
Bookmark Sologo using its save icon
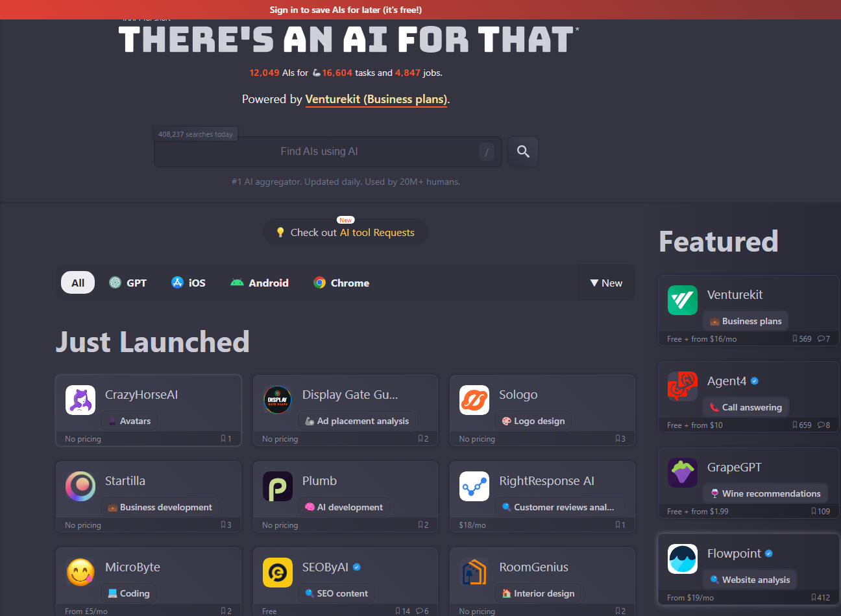click(618, 439)
